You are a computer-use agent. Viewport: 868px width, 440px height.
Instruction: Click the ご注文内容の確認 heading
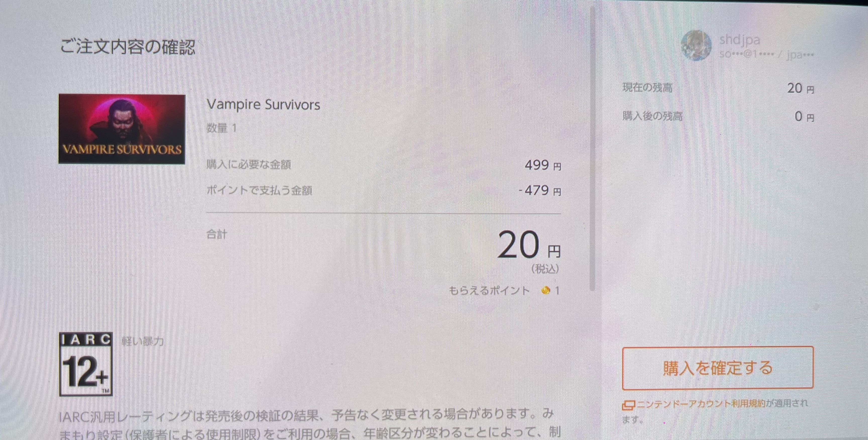(x=127, y=47)
